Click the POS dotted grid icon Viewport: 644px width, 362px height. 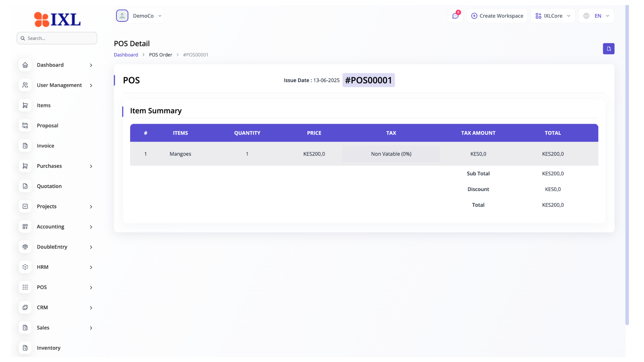point(25,287)
